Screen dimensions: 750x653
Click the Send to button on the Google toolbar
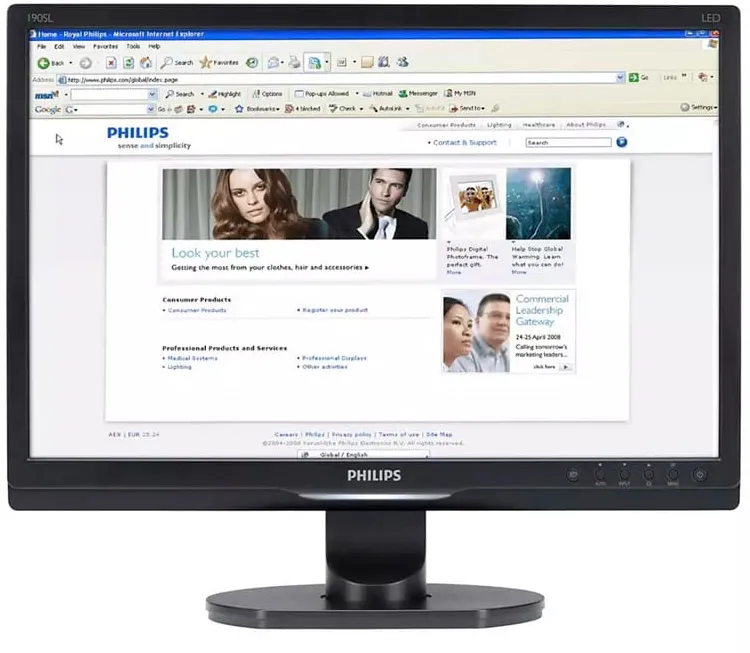click(x=467, y=109)
